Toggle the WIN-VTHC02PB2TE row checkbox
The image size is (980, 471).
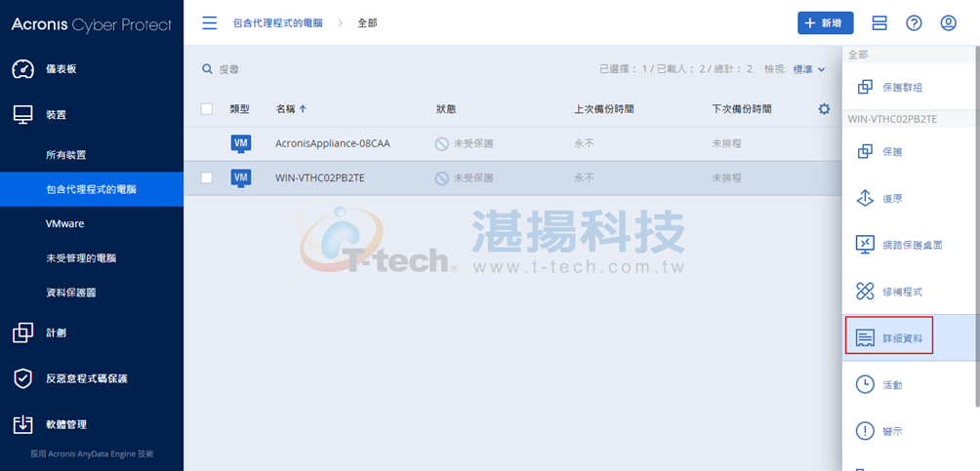tap(207, 178)
